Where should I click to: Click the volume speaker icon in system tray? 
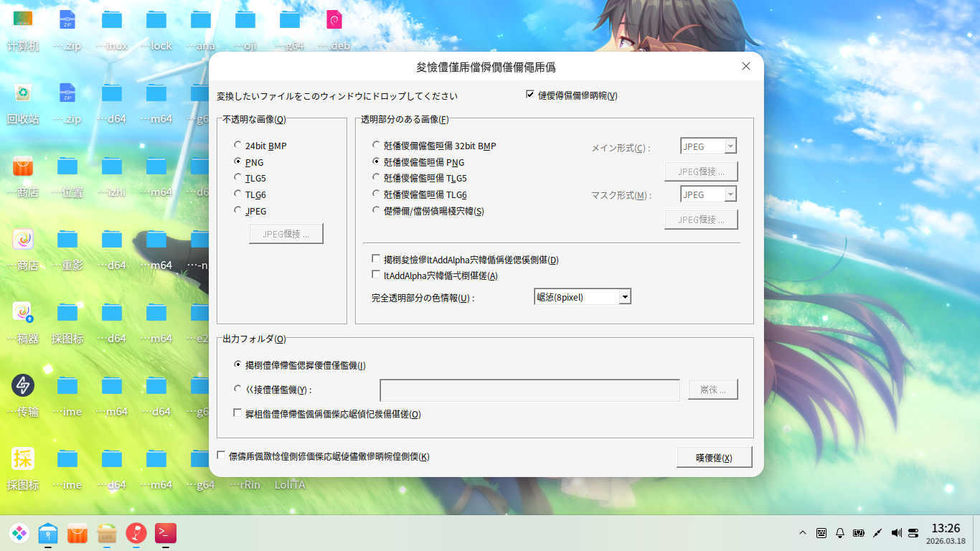point(895,532)
